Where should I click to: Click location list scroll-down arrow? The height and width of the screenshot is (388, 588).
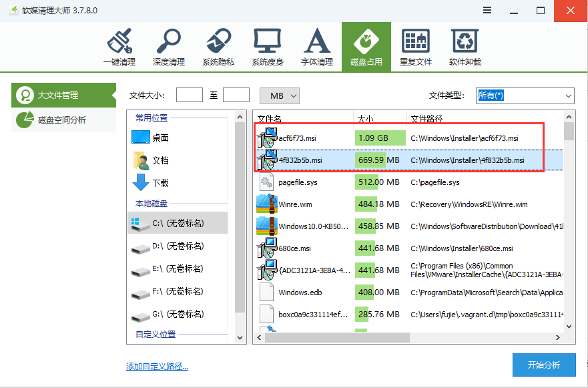[x=240, y=338]
